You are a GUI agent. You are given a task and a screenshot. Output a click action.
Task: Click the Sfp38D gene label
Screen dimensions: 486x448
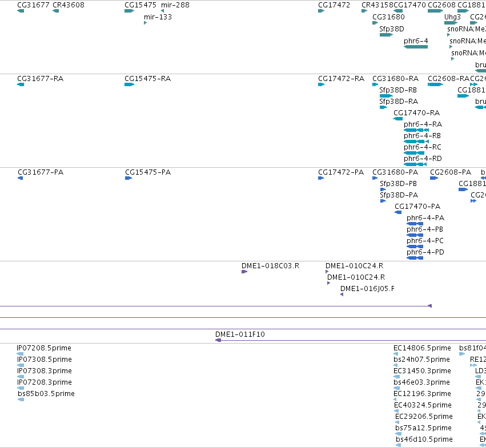[x=392, y=29]
